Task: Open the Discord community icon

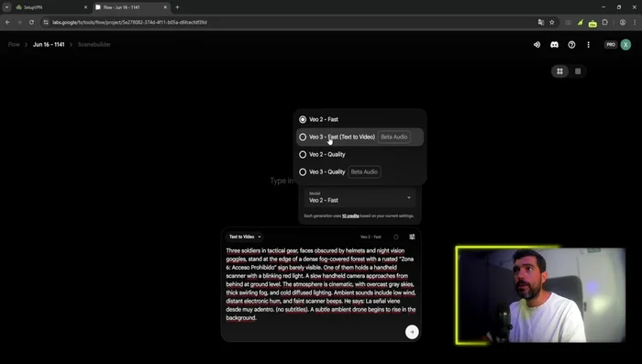Action: [554, 45]
